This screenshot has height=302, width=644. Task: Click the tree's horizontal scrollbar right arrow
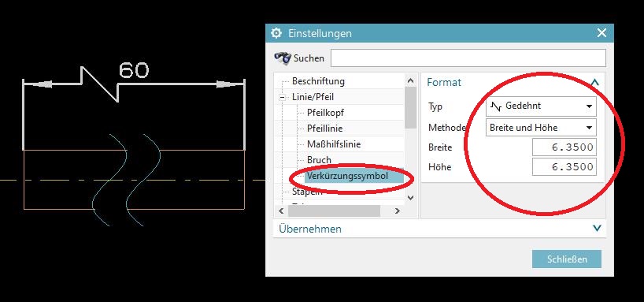click(397, 211)
